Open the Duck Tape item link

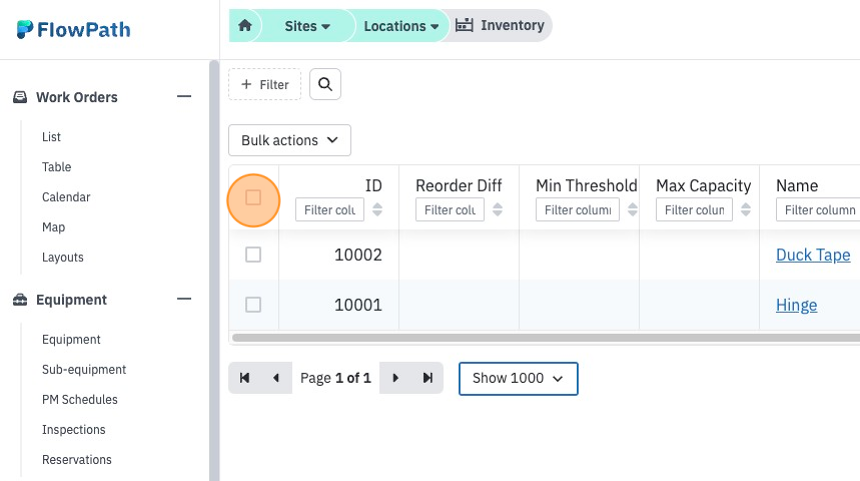tap(813, 255)
